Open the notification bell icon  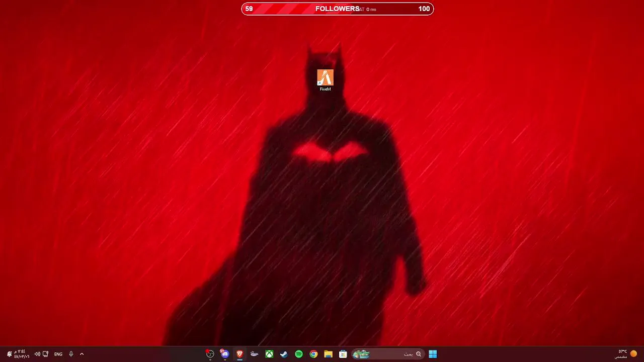click(9, 354)
